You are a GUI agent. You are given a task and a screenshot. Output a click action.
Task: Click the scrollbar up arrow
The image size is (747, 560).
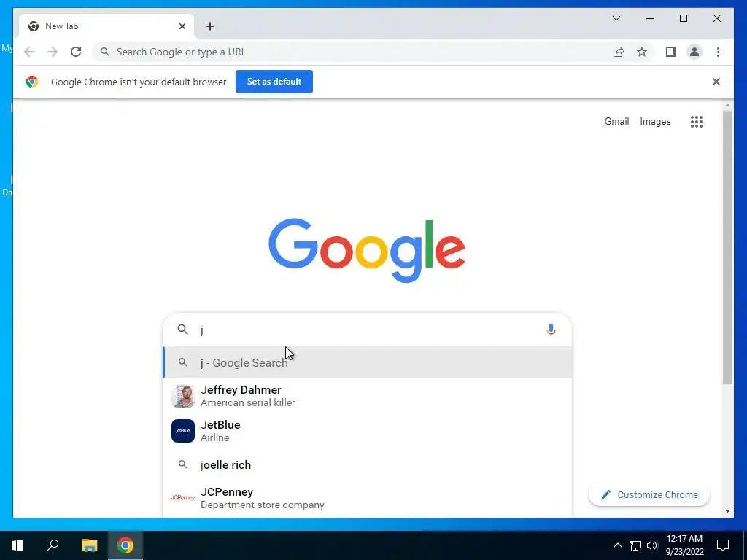[727, 105]
